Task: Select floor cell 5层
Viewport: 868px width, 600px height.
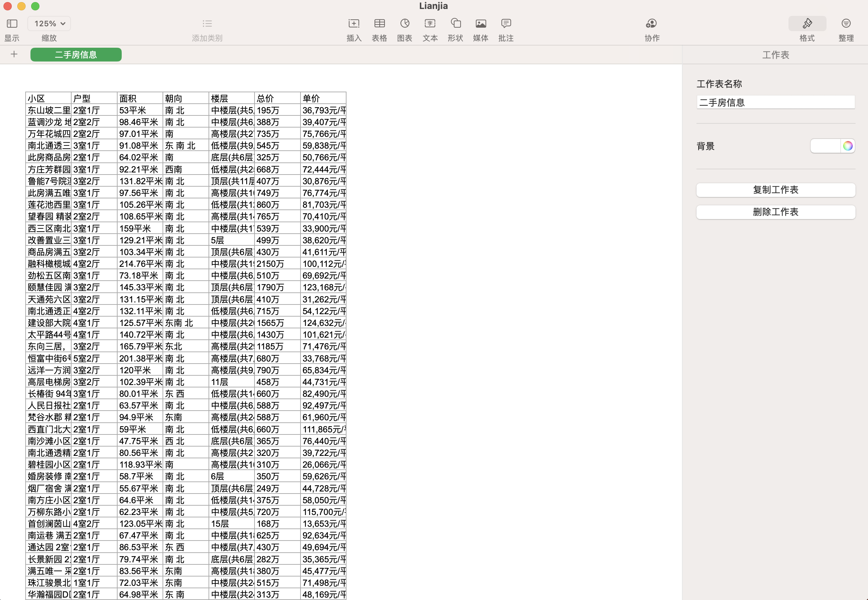Action: click(x=232, y=240)
